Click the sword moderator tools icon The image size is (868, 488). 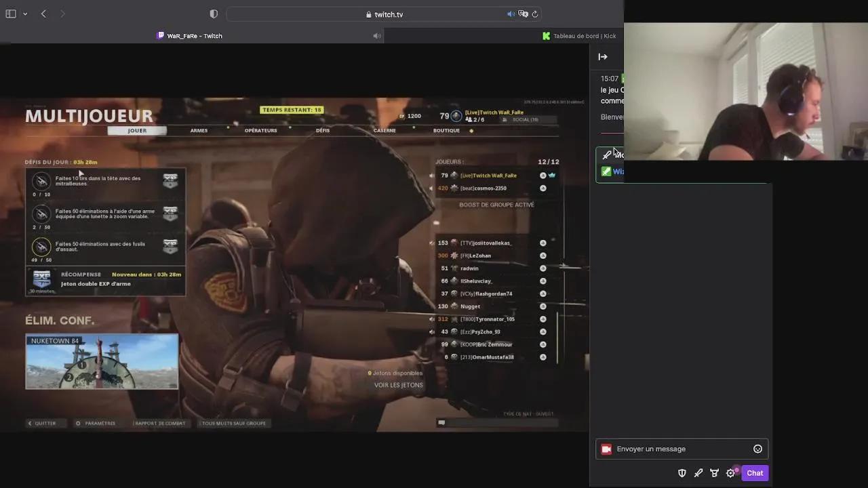point(698,473)
